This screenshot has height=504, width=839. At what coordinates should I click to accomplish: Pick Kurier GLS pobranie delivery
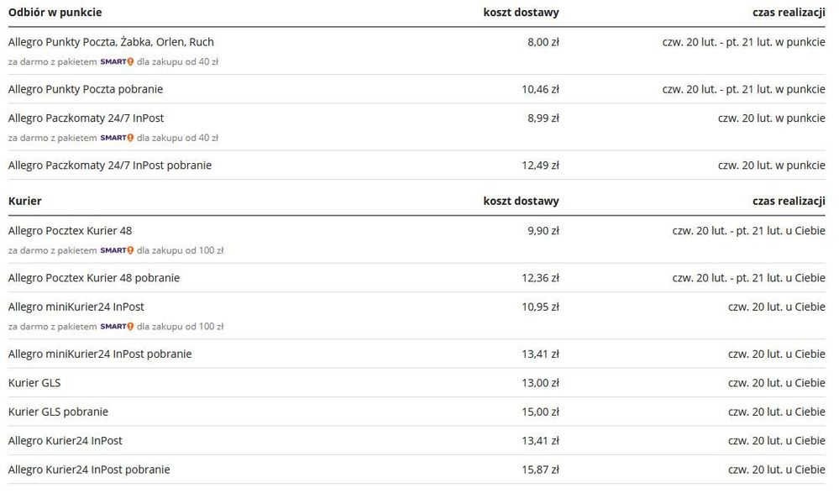(59, 412)
